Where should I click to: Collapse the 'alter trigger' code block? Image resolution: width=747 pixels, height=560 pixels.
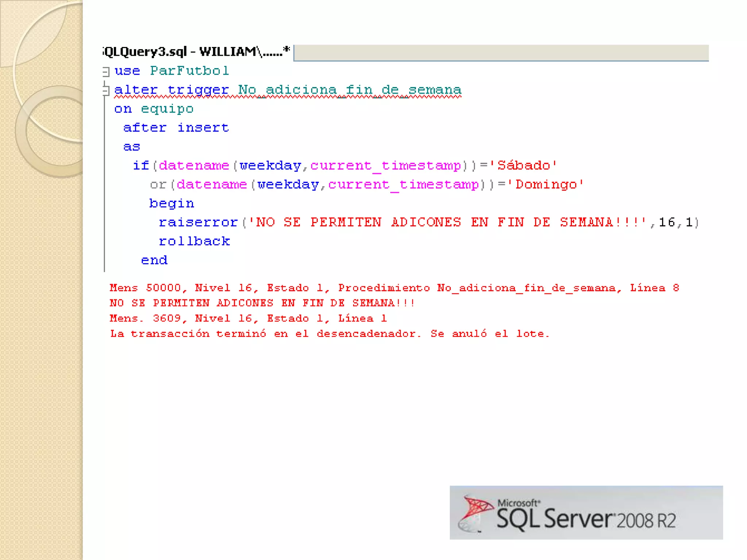[106, 90]
